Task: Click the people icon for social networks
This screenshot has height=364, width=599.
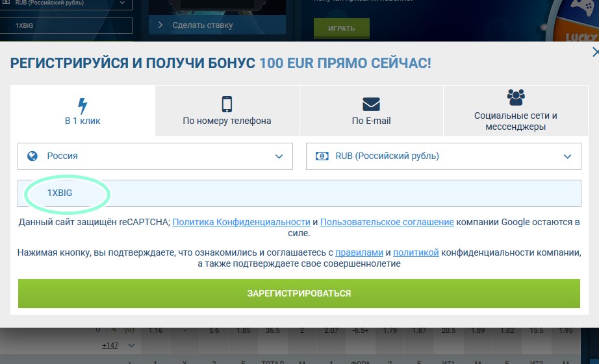Action: point(516,98)
